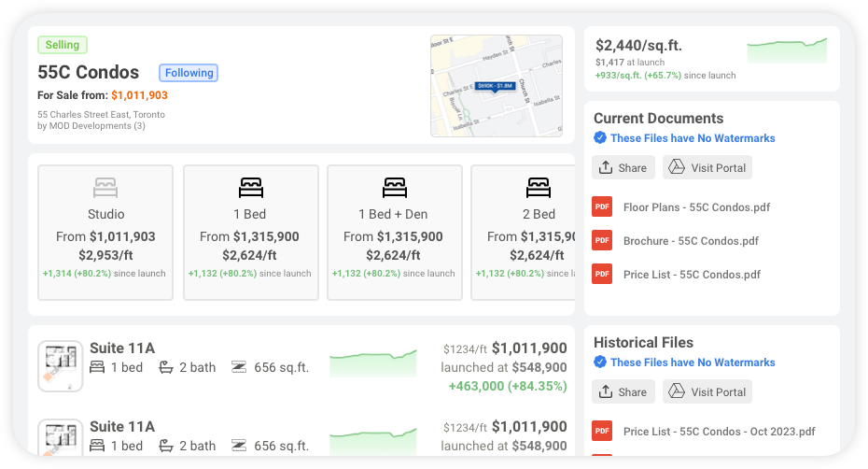
Task: Share the Current Documents files
Action: 623,168
